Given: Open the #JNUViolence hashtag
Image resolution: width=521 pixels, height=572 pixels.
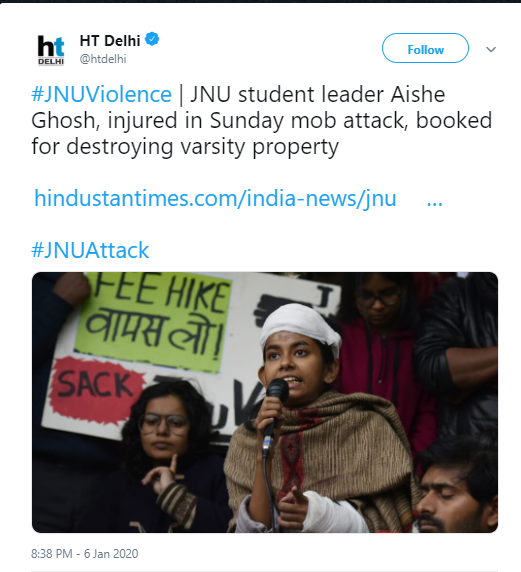Looking at the screenshot, I should 101,94.
